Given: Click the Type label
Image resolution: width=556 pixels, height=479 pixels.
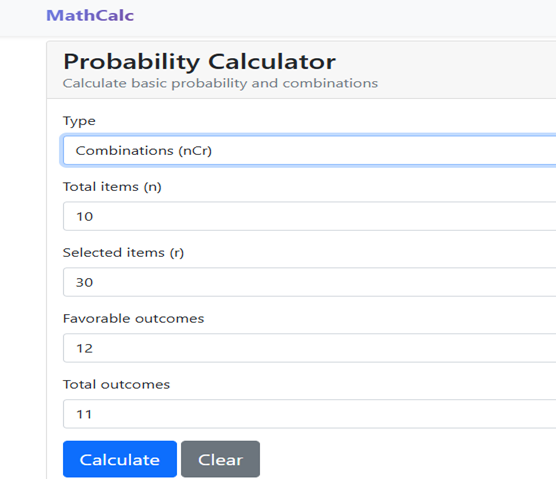Looking at the screenshot, I should click(x=79, y=121).
